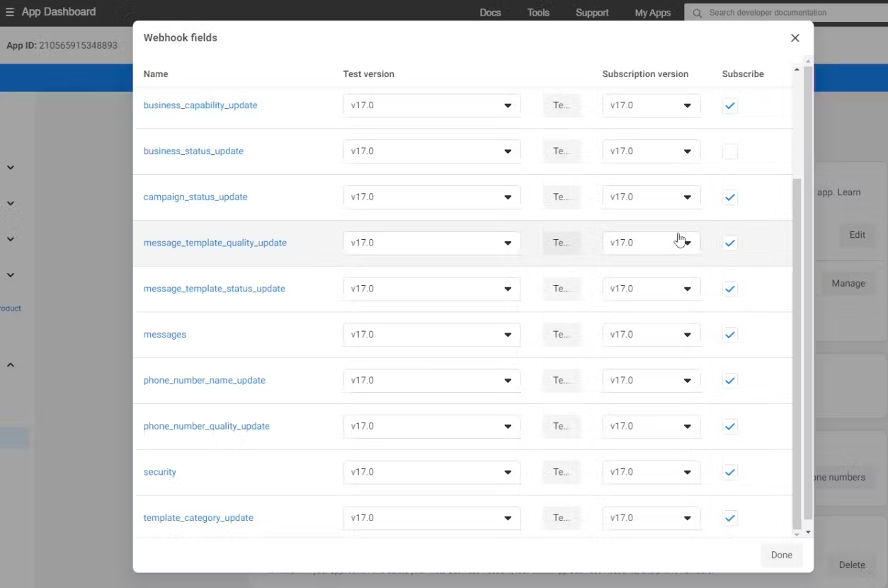Click Test button for campaign_status_update row
This screenshot has height=588, width=888.
562,197
